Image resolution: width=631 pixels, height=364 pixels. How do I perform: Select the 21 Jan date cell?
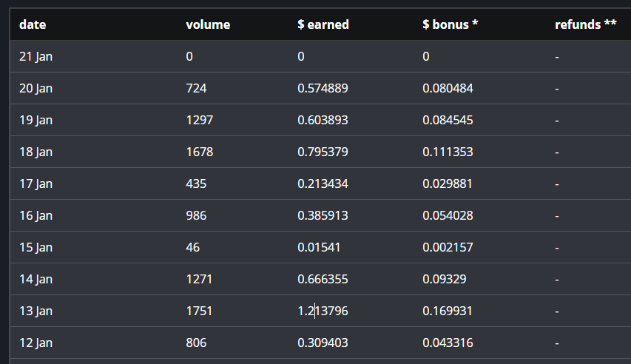pos(36,56)
